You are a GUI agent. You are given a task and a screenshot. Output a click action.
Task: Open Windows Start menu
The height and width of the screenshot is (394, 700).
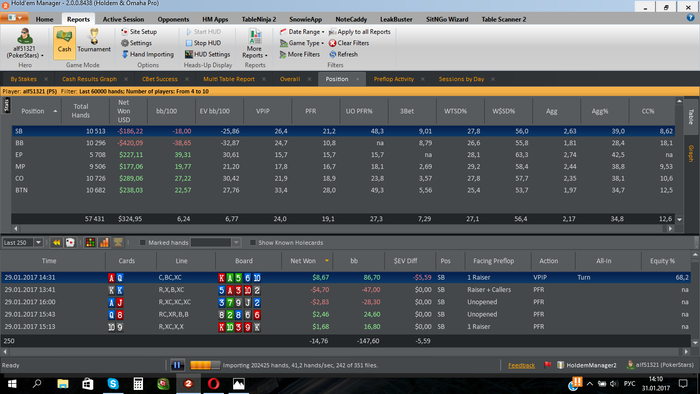click(12, 383)
